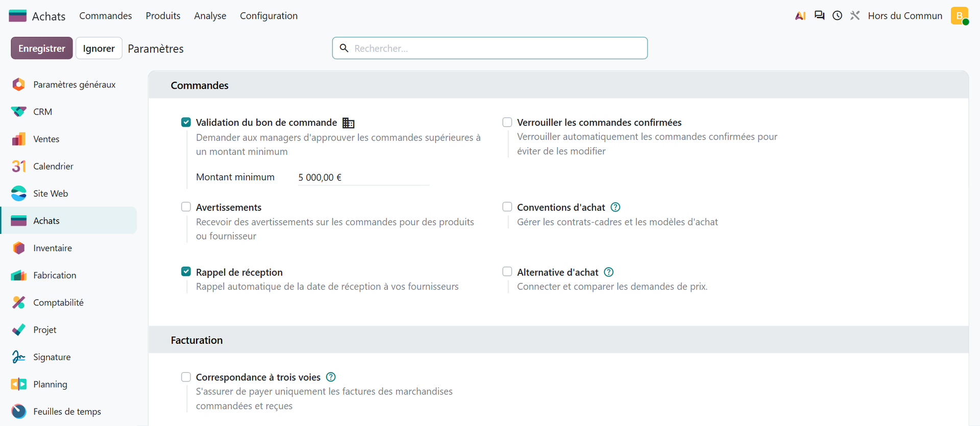Uncheck the Rappel de réception option
Viewport: 980px width, 426px height.
coord(186,272)
